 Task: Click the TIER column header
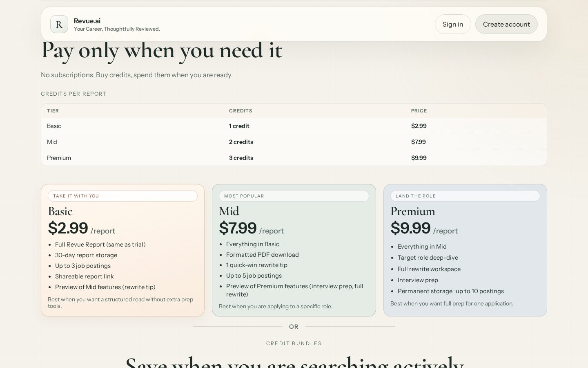click(53, 111)
